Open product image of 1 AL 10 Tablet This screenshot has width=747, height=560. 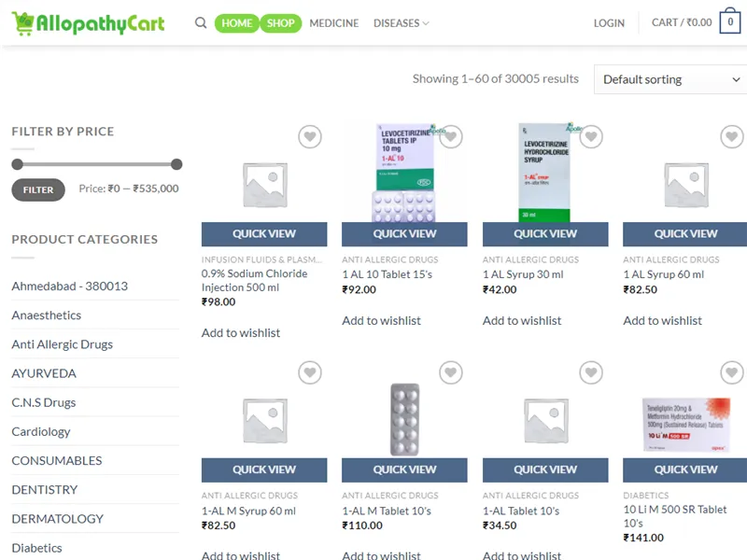tap(404, 173)
